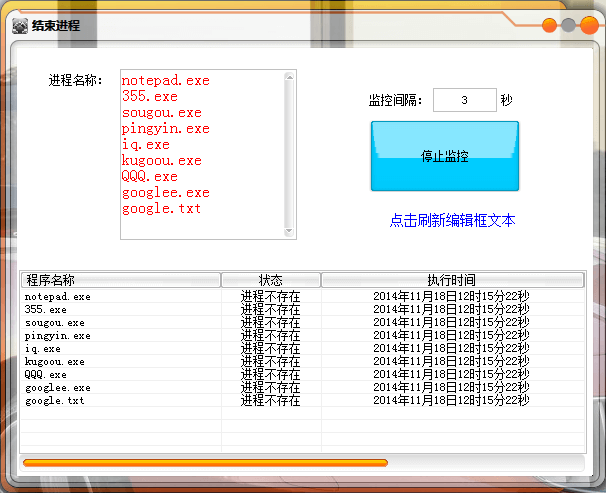
Task: Close the 结束进程 window
Action: (587, 26)
